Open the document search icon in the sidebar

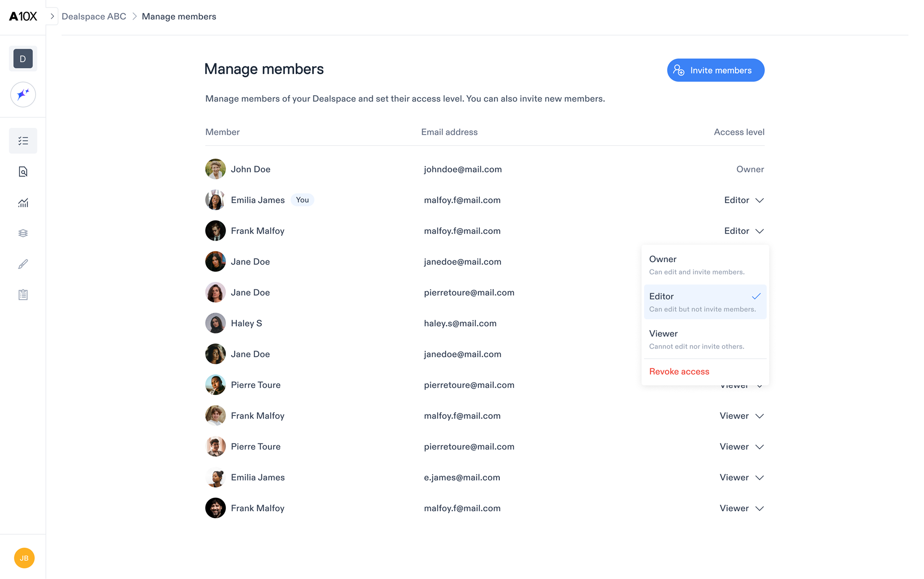23,172
